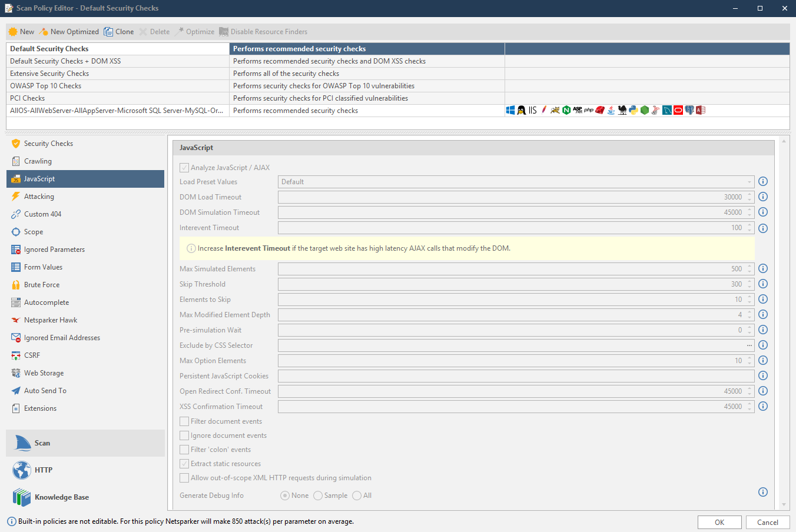Select the Crawling page icon
This screenshot has width=796, height=532.
pos(16,161)
